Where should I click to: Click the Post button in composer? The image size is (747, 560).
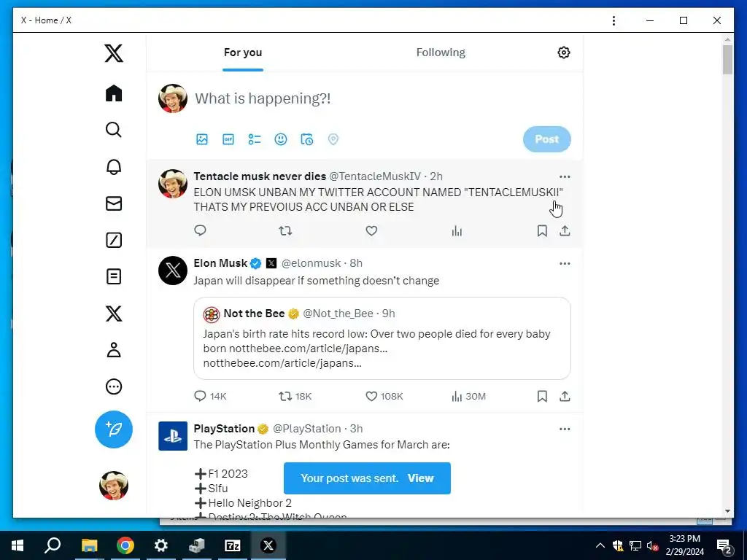point(547,139)
